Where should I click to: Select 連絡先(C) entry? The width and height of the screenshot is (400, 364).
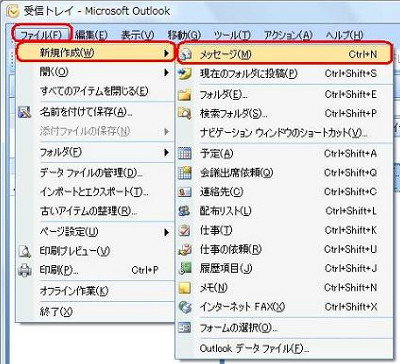[x=284, y=192]
